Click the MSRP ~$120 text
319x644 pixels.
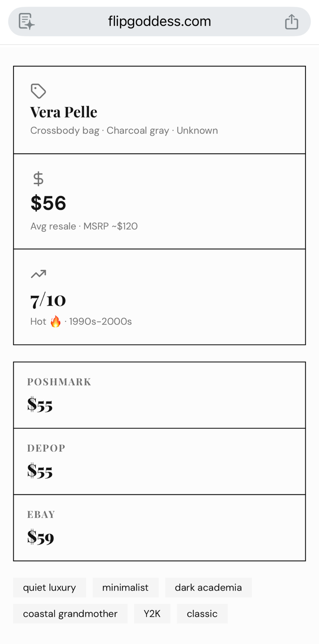(x=110, y=226)
